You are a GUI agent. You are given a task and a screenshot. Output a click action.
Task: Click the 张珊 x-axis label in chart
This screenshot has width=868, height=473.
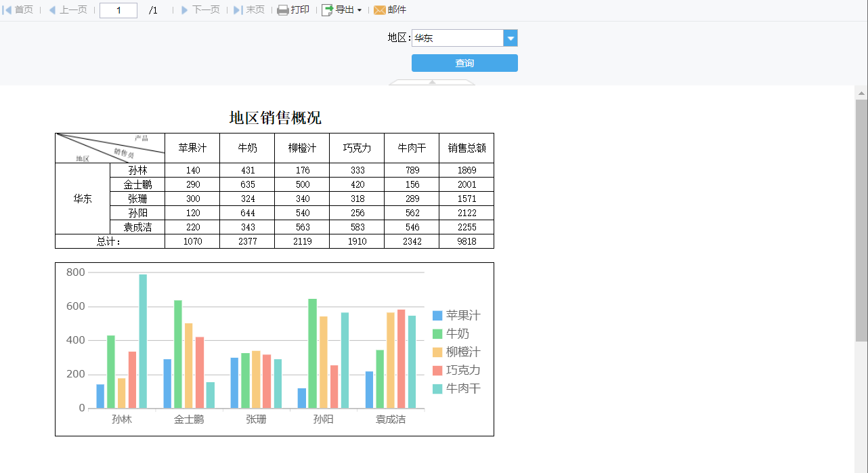pos(256,419)
